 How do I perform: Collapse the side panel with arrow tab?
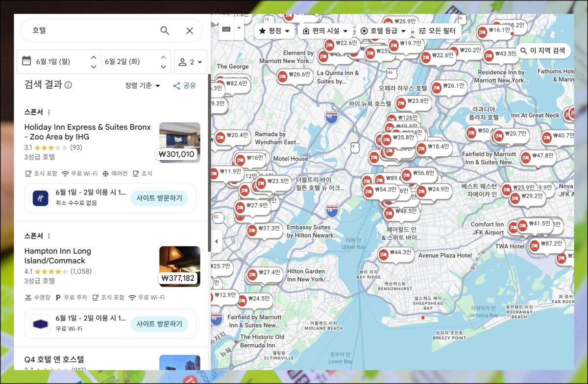click(216, 241)
